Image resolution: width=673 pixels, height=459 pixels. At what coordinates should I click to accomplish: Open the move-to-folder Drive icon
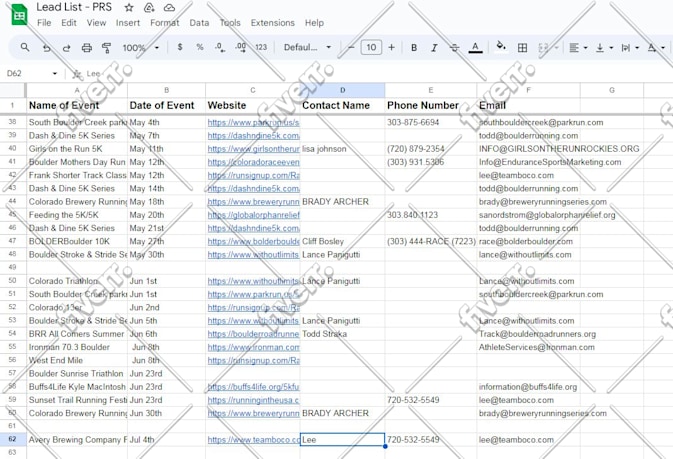click(x=149, y=8)
